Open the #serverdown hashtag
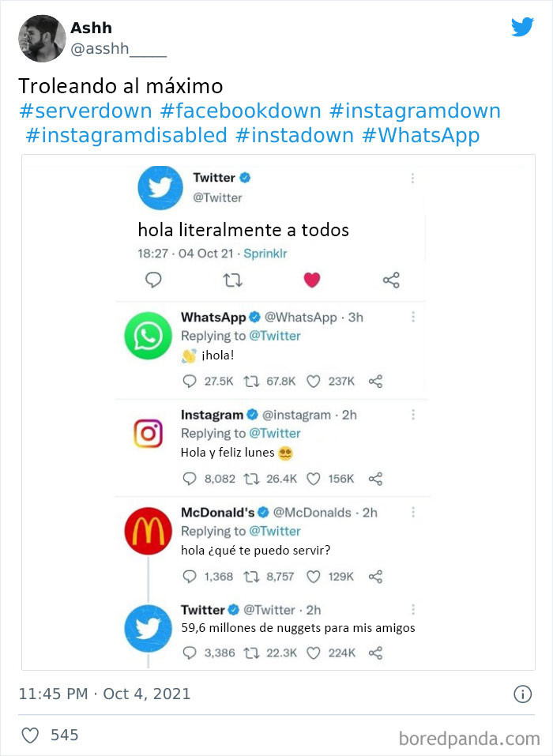This screenshot has width=553, height=756. (x=85, y=111)
